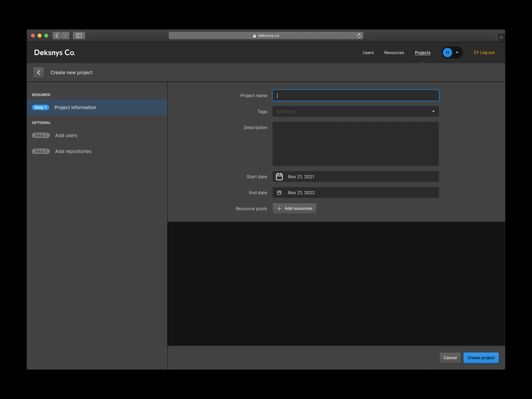This screenshot has width=532, height=399.
Task: Open the Start date calendar icon
Action: 279,177
